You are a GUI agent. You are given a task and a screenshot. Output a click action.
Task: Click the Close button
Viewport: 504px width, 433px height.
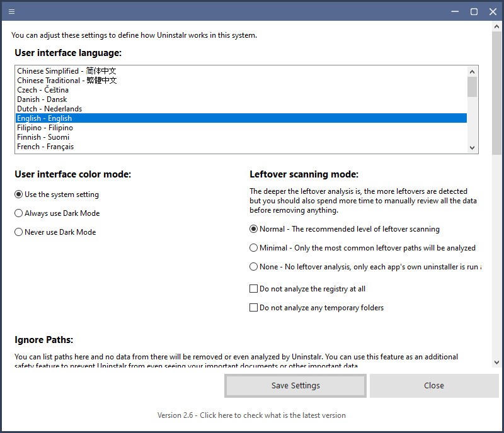tap(434, 386)
